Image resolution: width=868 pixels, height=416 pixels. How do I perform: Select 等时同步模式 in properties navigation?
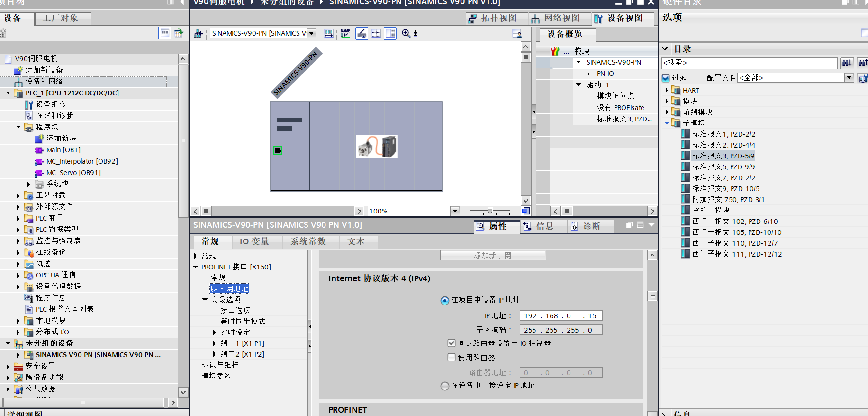243,322
